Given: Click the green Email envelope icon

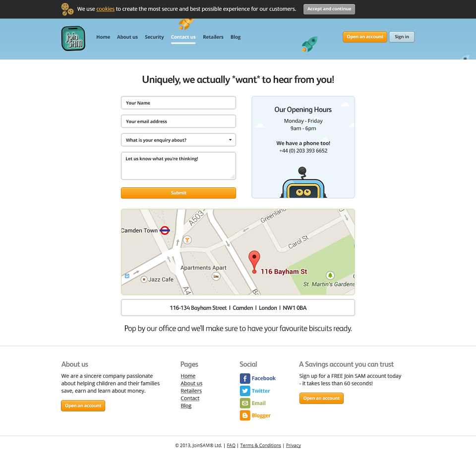Looking at the screenshot, I should [x=244, y=403].
